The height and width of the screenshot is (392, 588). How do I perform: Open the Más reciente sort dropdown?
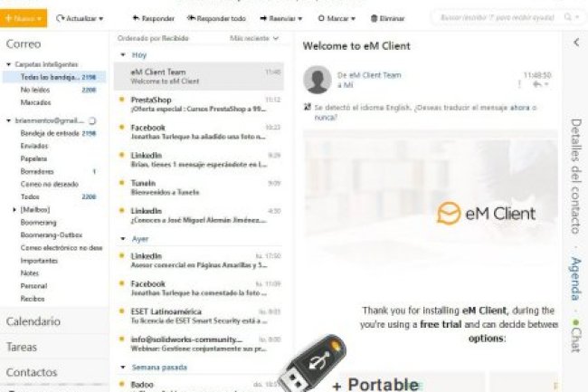point(254,38)
